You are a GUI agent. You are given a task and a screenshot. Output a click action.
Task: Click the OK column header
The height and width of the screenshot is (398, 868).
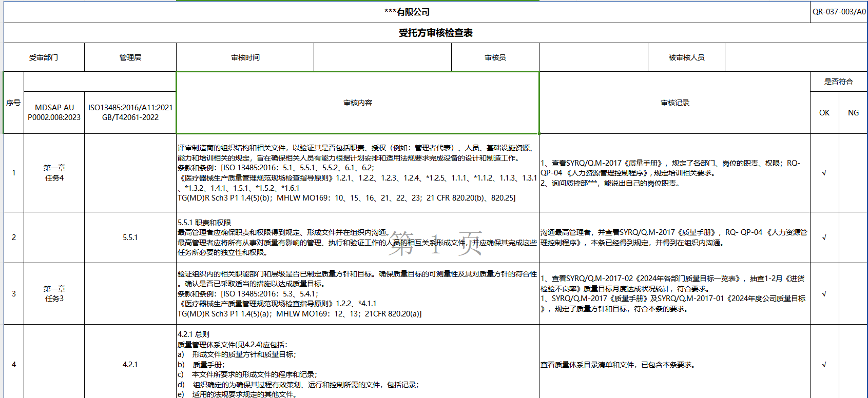pos(824,113)
